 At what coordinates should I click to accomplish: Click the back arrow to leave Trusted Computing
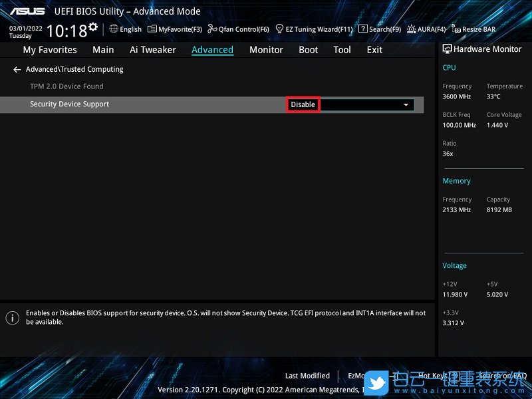tap(17, 69)
